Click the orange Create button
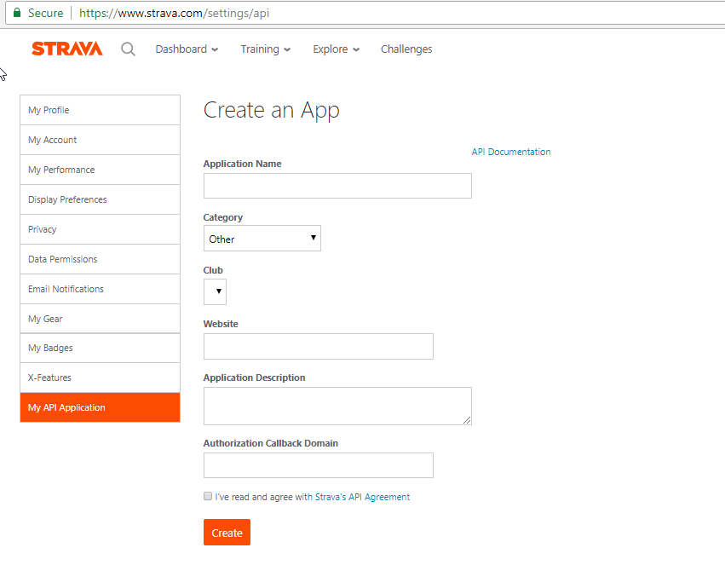Viewport: 725px width, 588px height. coord(227,532)
